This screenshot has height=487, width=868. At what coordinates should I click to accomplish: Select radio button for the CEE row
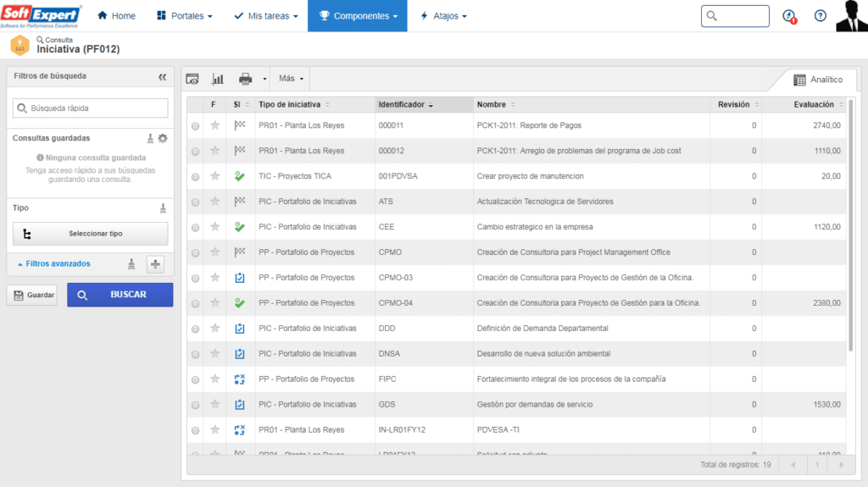coord(196,228)
